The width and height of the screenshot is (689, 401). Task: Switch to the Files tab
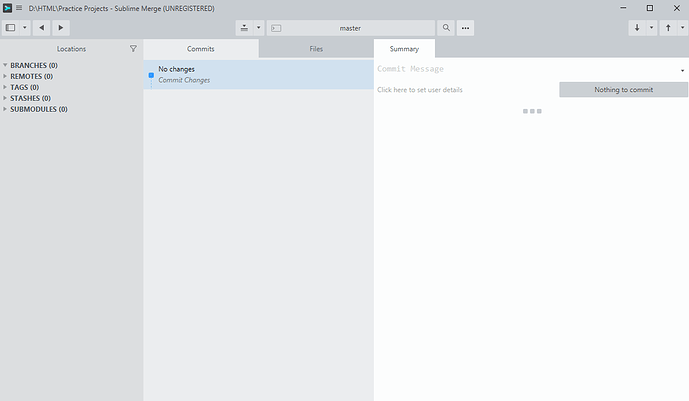point(316,48)
